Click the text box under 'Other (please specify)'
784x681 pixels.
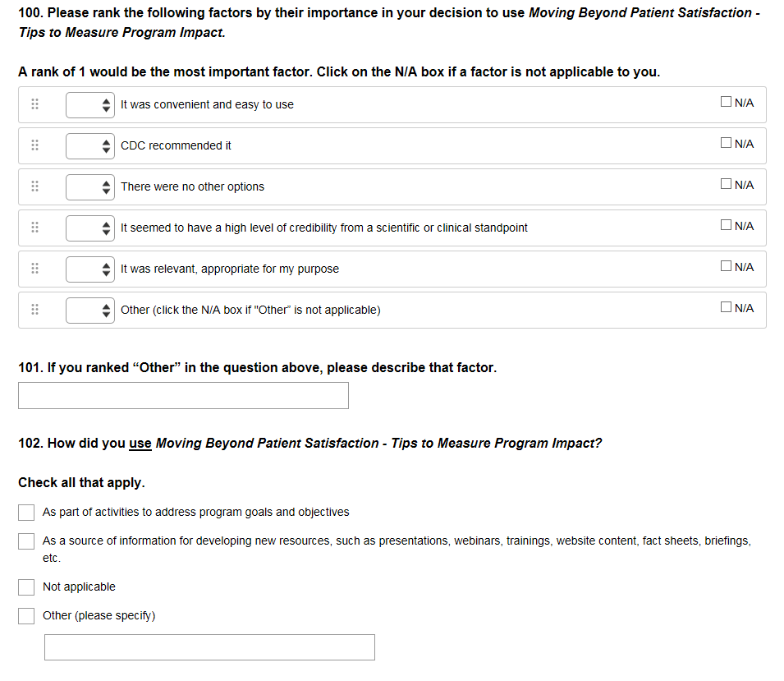209,647
